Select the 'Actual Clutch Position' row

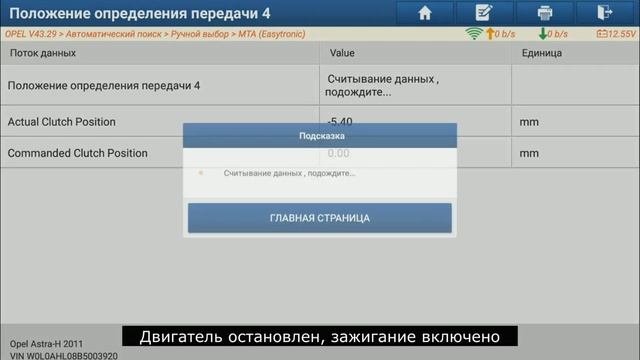pyautogui.click(x=320, y=122)
